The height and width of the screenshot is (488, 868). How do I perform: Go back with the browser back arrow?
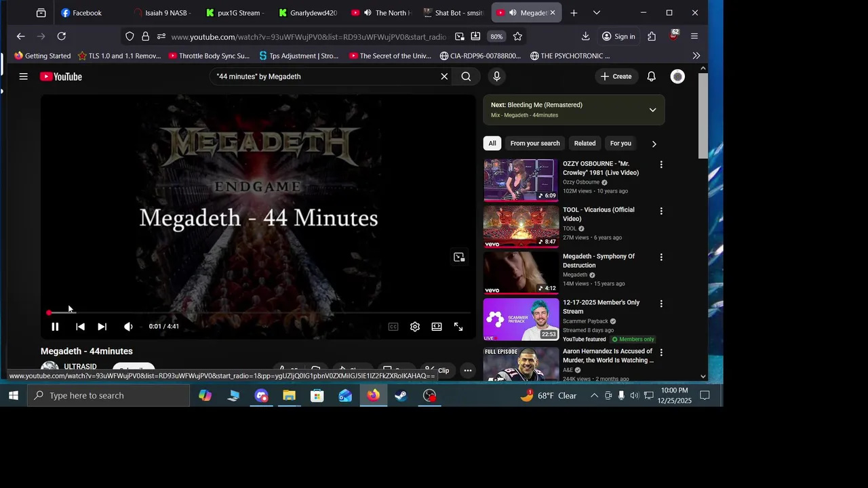click(20, 37)
